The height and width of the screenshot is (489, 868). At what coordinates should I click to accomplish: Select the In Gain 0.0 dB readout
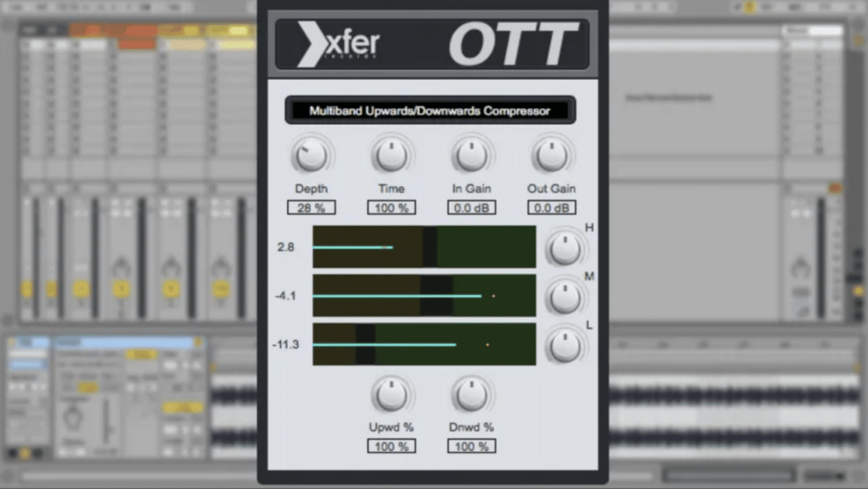coord(472,207)
